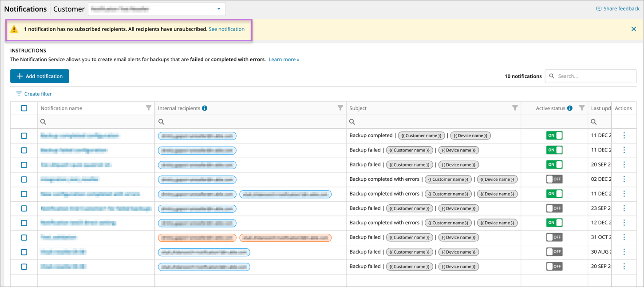644x287 pixels.
Task: Click the Subject column header
Action: tap(358, 108)
